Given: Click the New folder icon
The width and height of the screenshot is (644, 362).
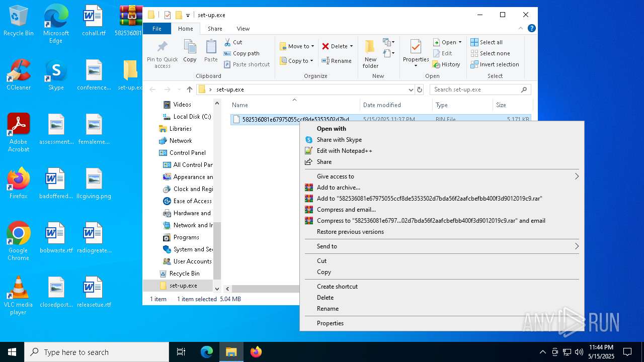Looking at the screenshot, I should 370,54.
